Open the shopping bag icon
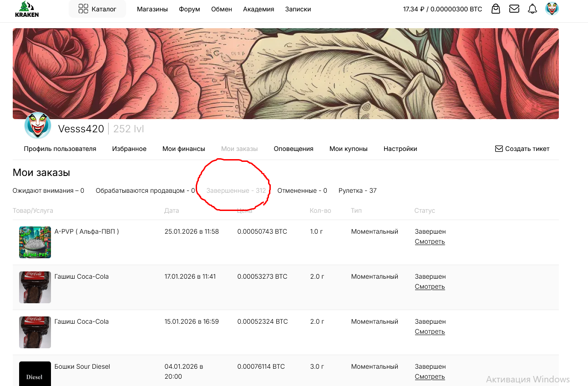The image size is (588, 386). pyautogui.click(x=496, y=9)
